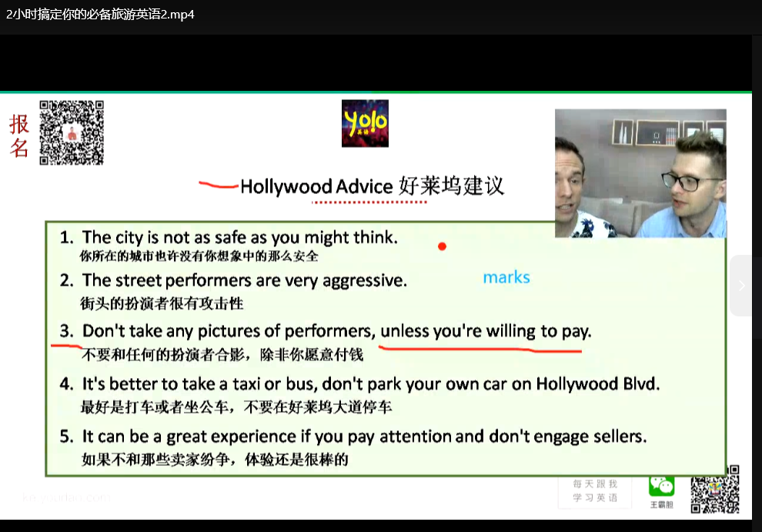Click the green playback progress bar

[376, 92]
